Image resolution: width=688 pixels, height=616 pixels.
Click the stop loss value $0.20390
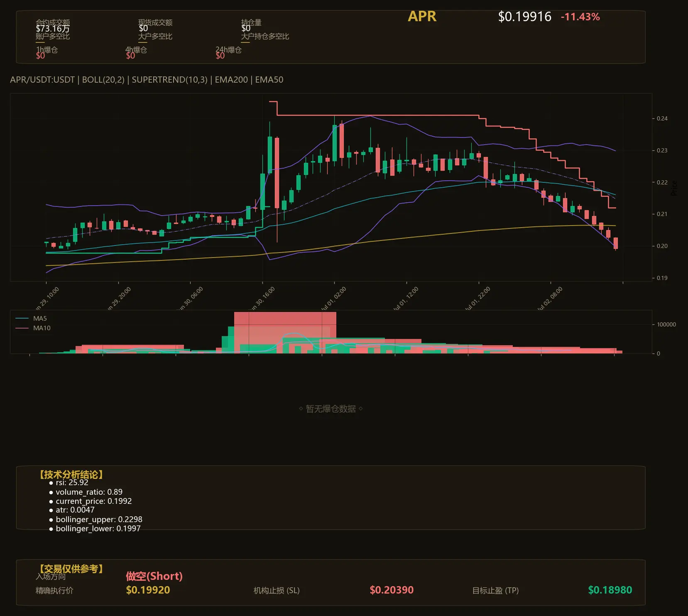coord(392,590)
